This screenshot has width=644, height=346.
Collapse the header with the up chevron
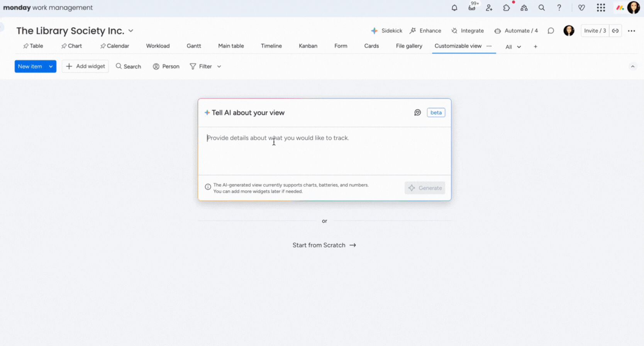pos(633,66)
